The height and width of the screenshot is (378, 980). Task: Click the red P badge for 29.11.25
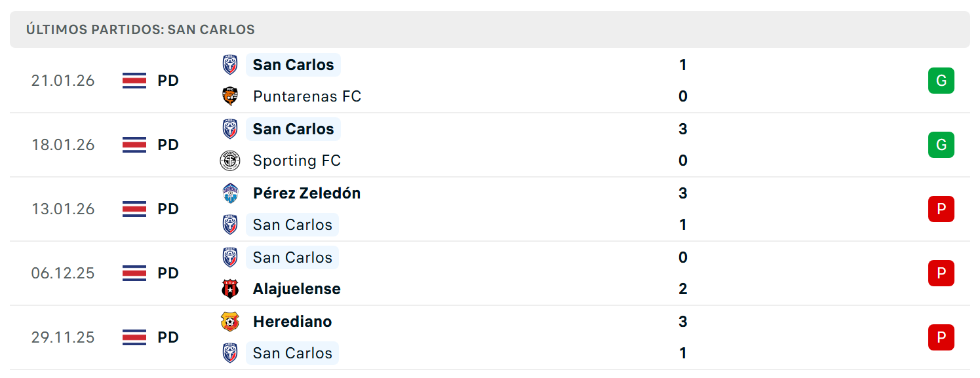click(941, 337)
